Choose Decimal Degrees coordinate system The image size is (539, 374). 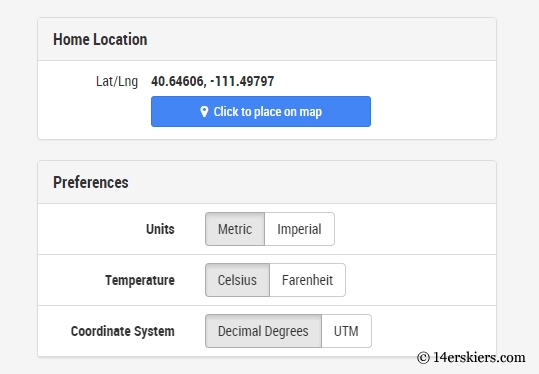pyautogui.click(x=264, y=331)
